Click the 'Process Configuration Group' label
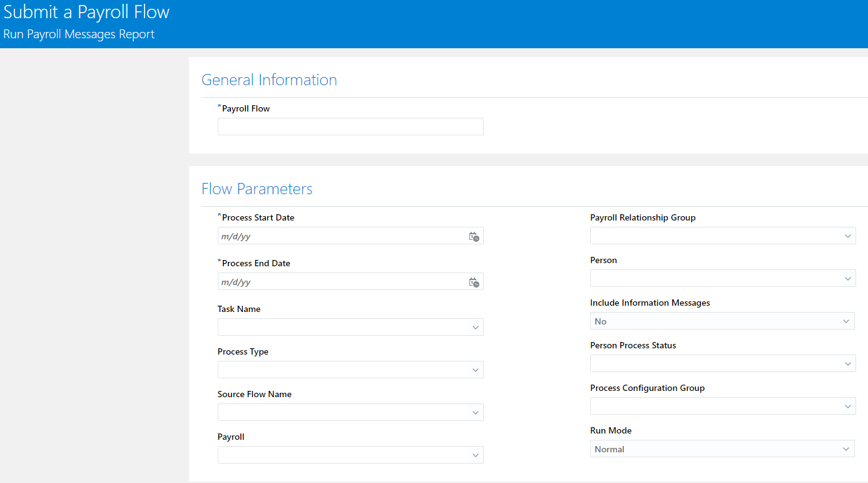868x483 pixels. point(647,388)
